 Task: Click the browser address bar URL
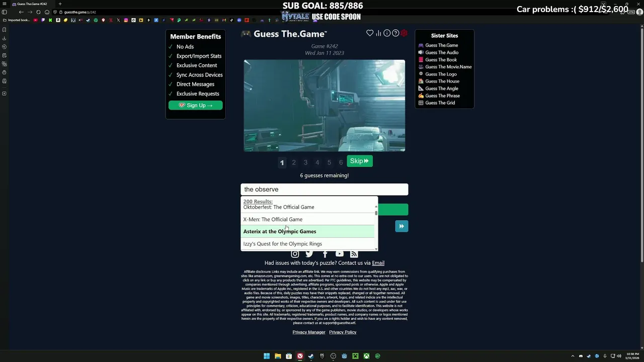pyautogui.click(x=80, y=12)
